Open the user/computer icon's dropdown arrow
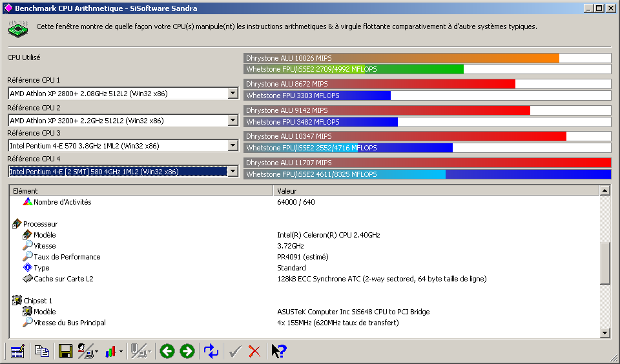The image size is (620, 364). pos(97,351)
